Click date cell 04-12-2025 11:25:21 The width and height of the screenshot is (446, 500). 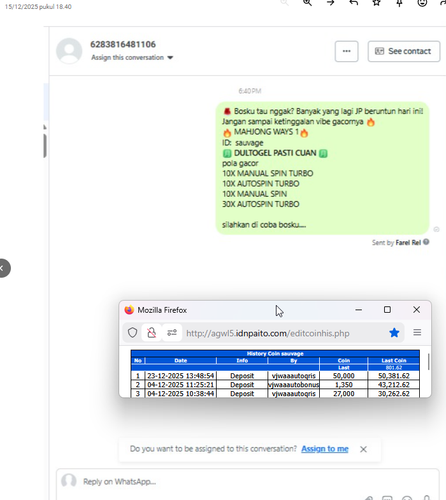[x=181, y=385]
